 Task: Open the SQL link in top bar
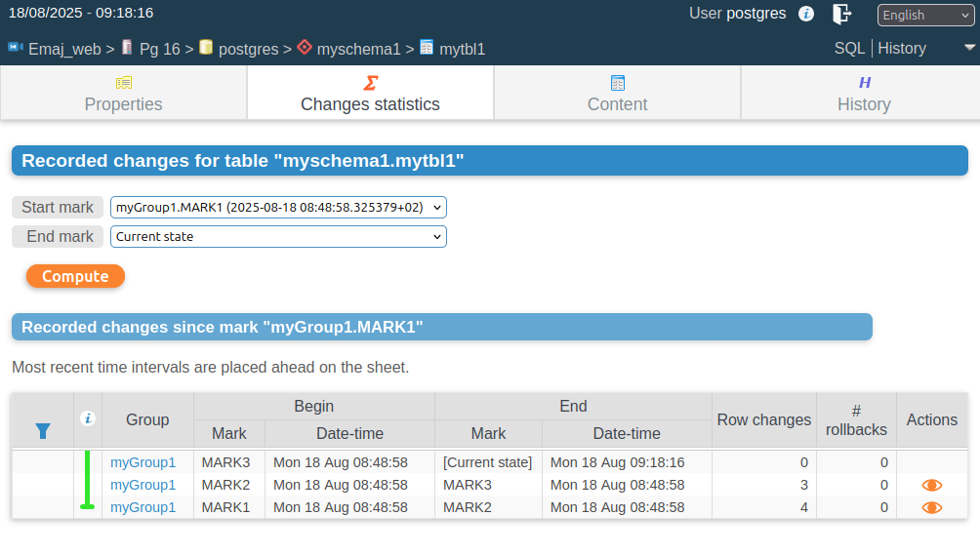(x=849, y=48)
